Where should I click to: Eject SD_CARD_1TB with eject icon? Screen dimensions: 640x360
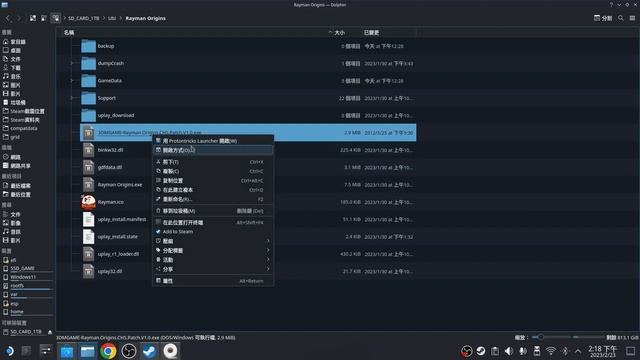[50, 332]
